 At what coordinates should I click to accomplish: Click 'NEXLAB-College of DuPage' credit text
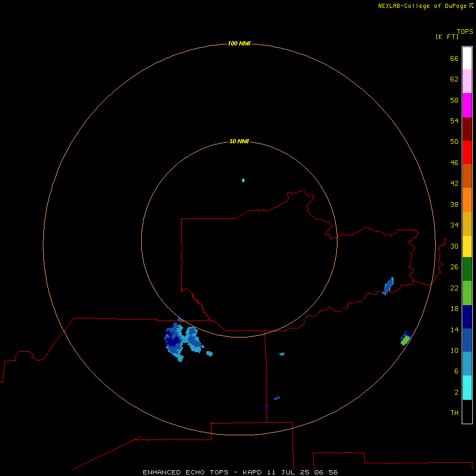click(423, 6)
